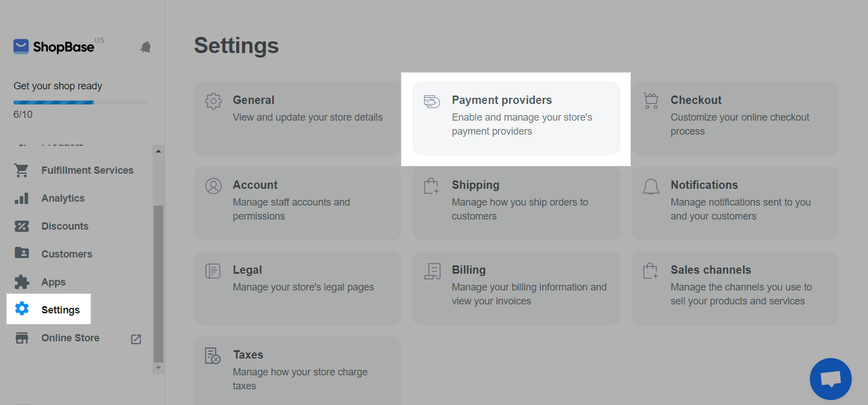Click the ShopBase logo
Image resolution: width=868 pixels, height=405 pixels.
coord(54,47)
